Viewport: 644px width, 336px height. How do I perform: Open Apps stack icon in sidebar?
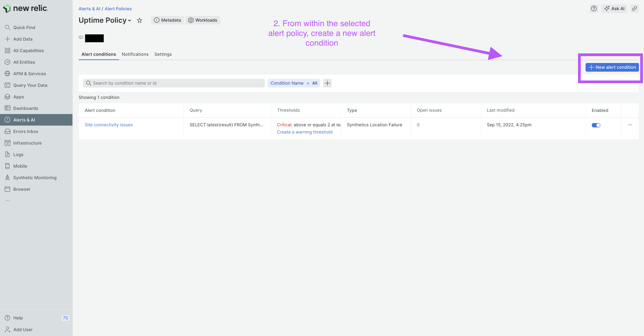tap(8, 97)
